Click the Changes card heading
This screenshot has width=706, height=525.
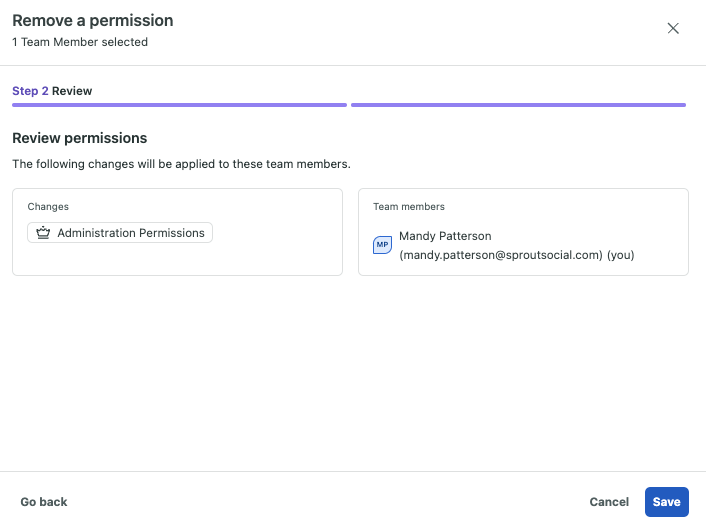pos(48,207)
